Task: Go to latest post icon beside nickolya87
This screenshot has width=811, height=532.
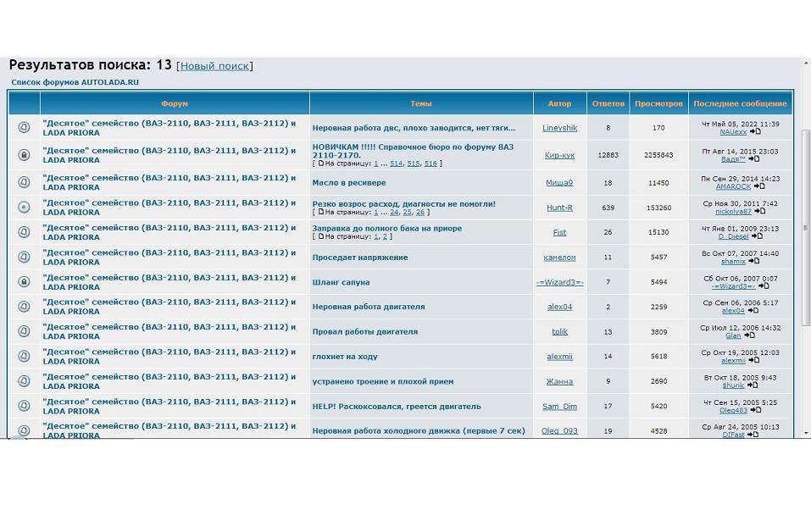Action: coord(758,212)
